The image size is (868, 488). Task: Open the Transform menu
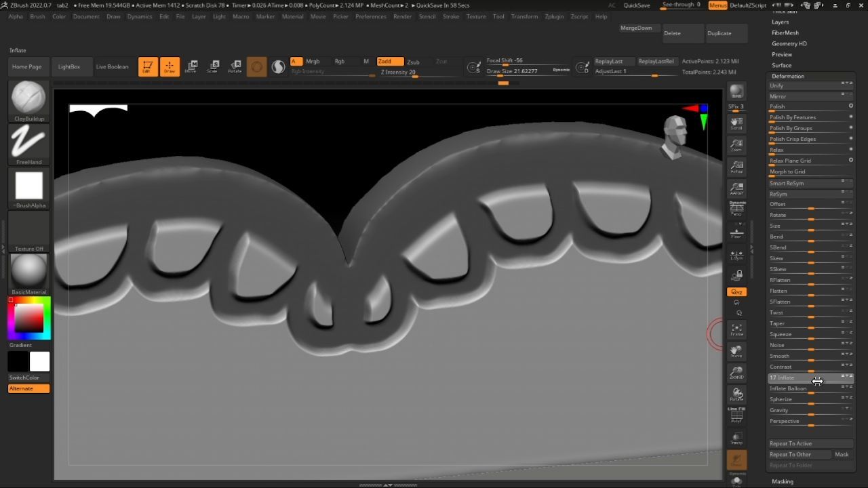click(x=524, y=16)
